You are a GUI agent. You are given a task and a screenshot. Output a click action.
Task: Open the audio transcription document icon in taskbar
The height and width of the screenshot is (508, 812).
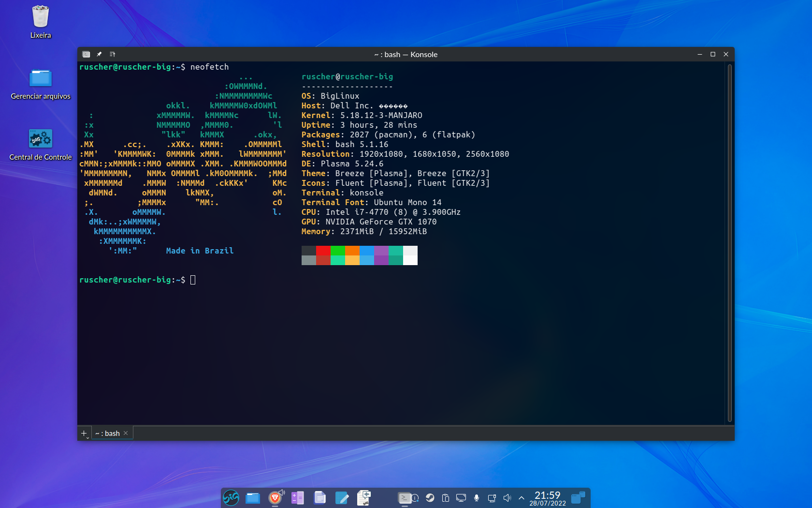(x=364, y=497)
